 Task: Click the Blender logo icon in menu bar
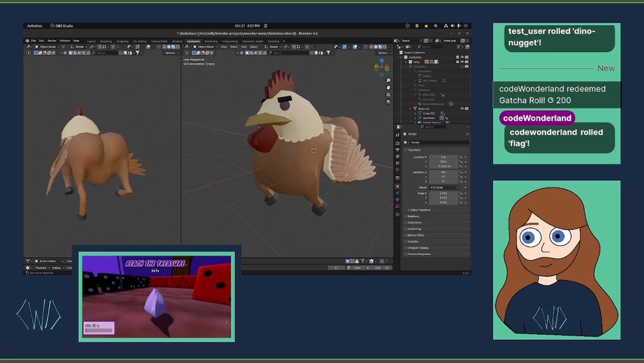[x=27, y=41]
